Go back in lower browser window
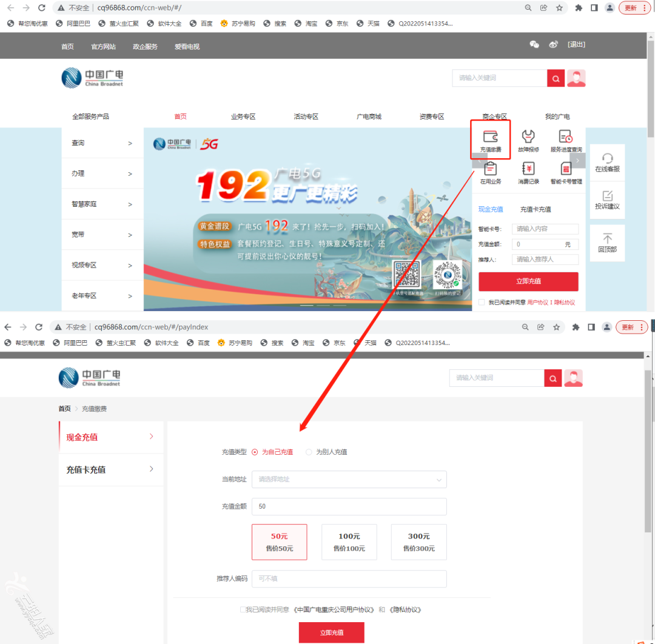655x644 pixels. coord(7,327)
